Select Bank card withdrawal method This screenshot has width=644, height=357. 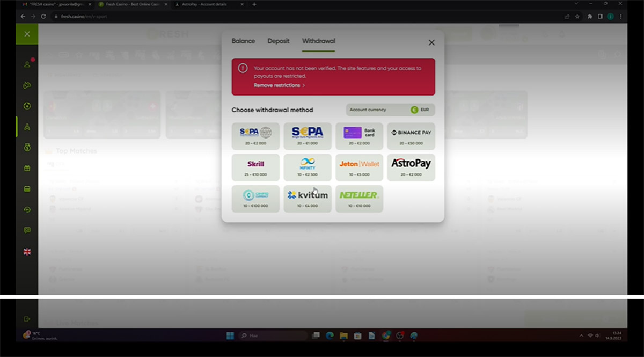(x=359, y=136)
